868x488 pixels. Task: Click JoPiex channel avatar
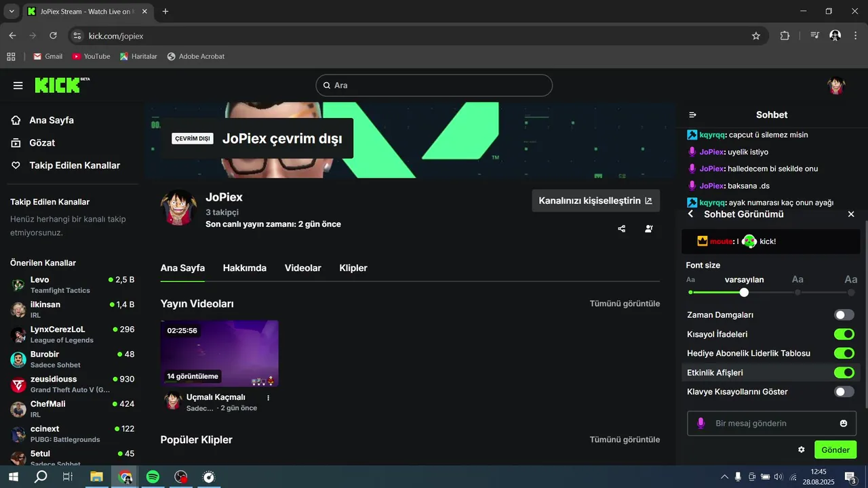pyautogui.click(x=179, y=207)
